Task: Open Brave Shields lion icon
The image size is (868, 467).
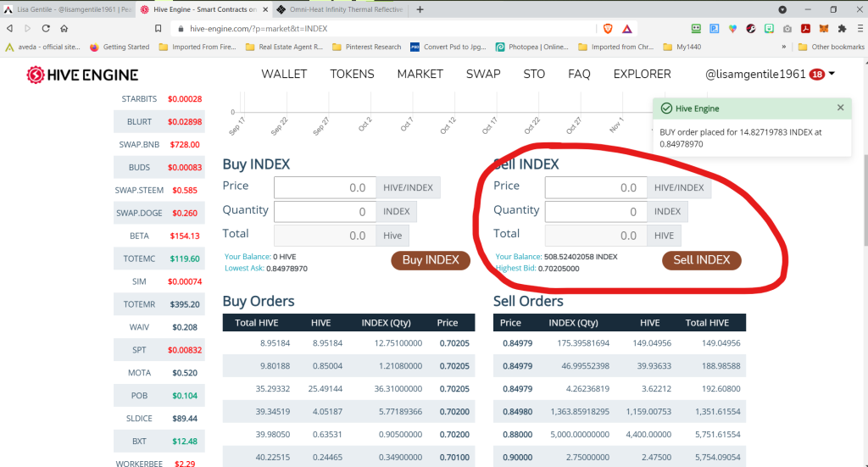Action: [608, 28]
